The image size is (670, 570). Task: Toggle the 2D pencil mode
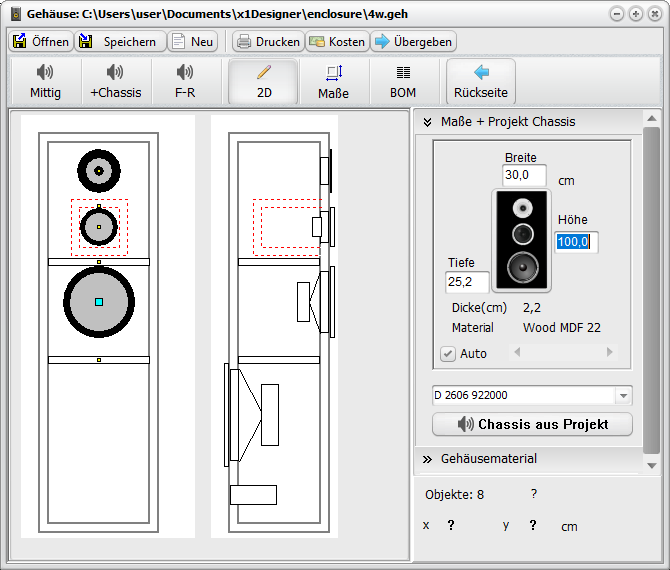click(264, 82)
